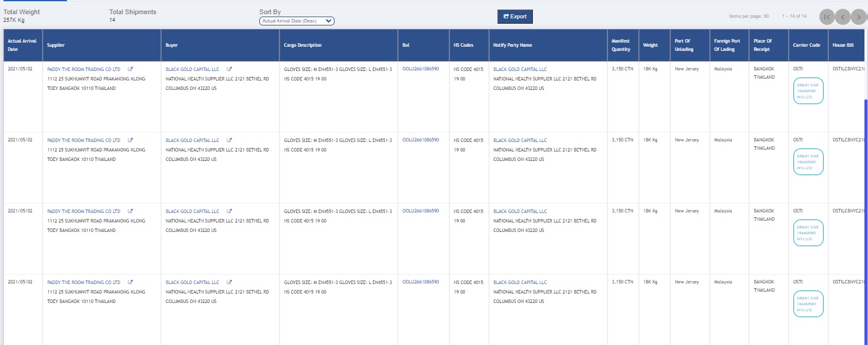The height and width of the screenshot is (345, 868).
Task: Click Orient Star Transport carrier tag in first row
Action: click(808, 91)
